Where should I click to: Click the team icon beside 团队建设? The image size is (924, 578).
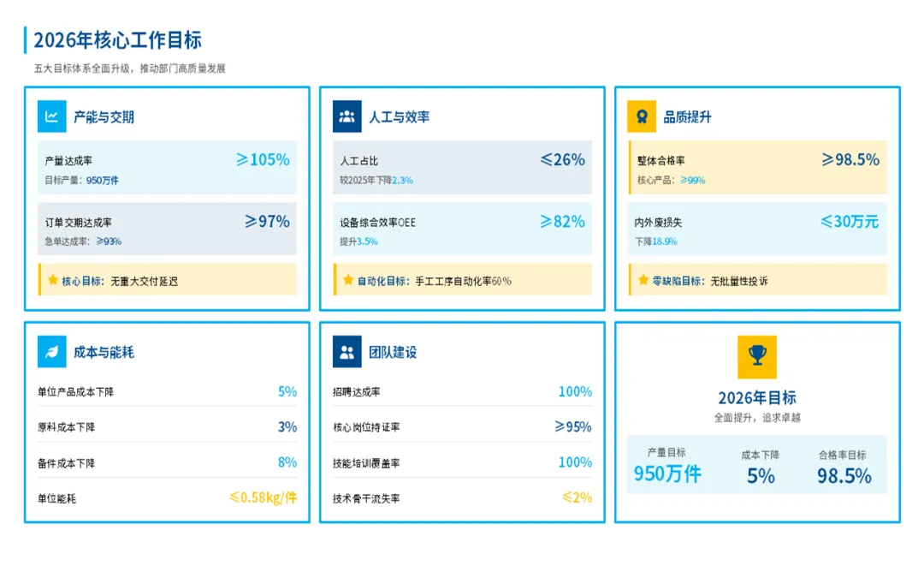pyautogui.click(x=346, y=352)
